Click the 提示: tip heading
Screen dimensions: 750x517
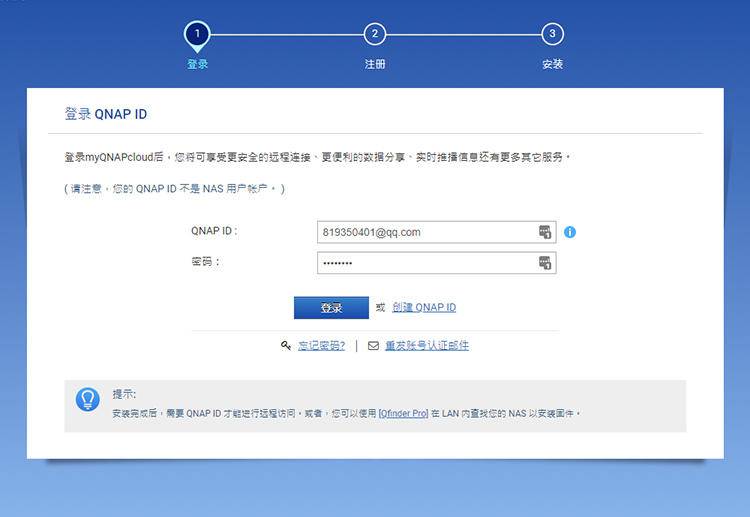coord(124,394)
